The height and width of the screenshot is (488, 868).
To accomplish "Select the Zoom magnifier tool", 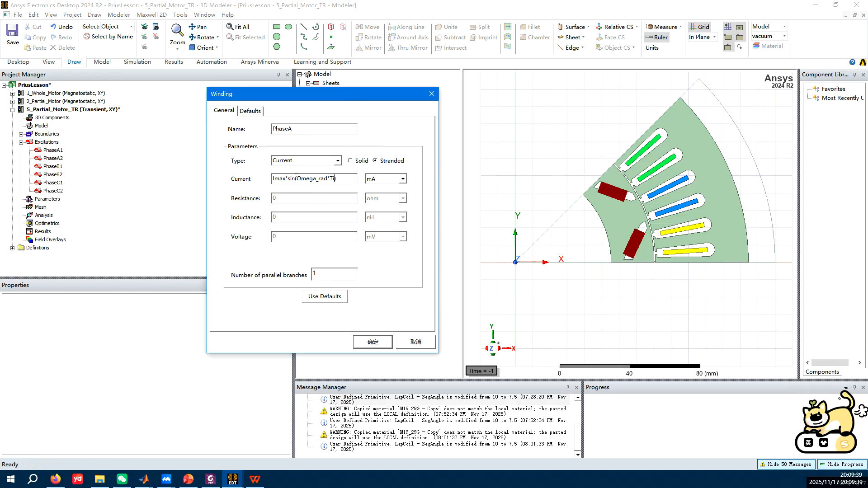I will coord(177,30).
